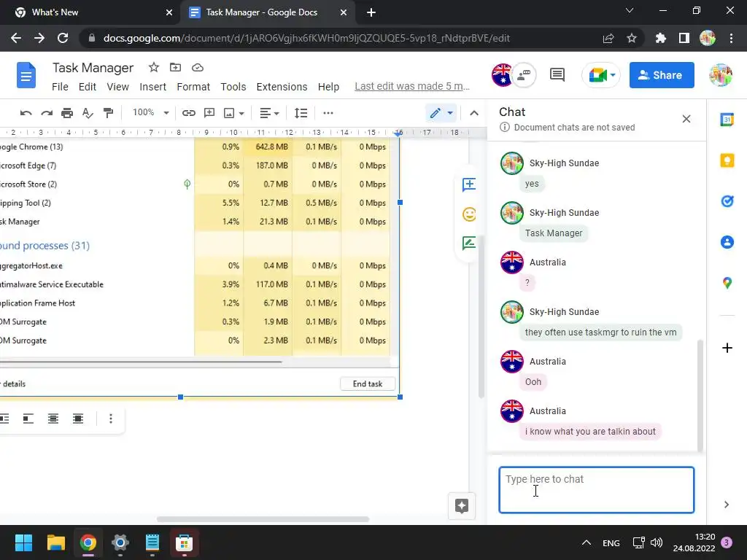Open the Last edit was made link
747x560 pixels.
[412, 86]
